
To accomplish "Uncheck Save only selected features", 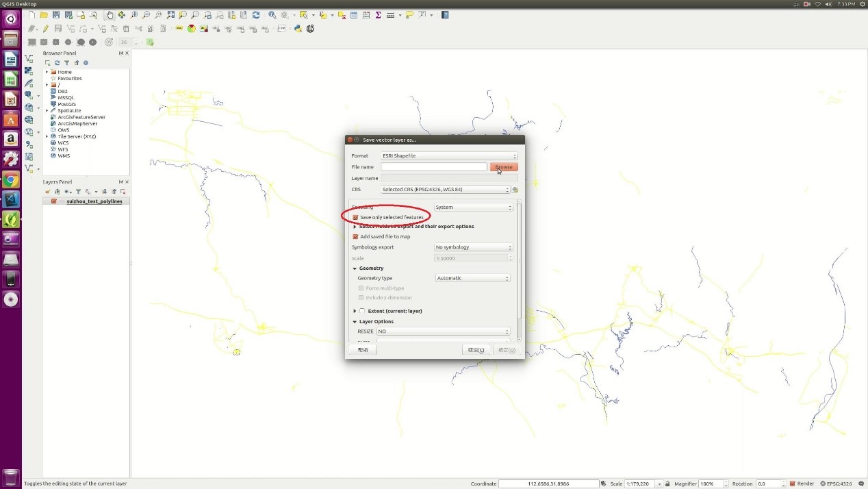I will point(355,217).
